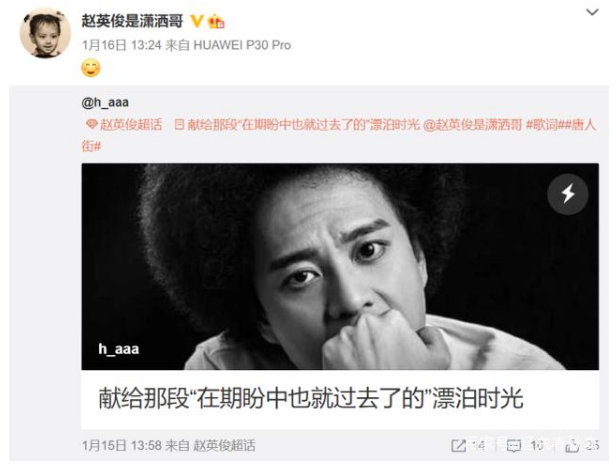Viewport: 616px width, 470px height.
Task: Open the article title 献给那段…漂泊时光
Action: 310,399
